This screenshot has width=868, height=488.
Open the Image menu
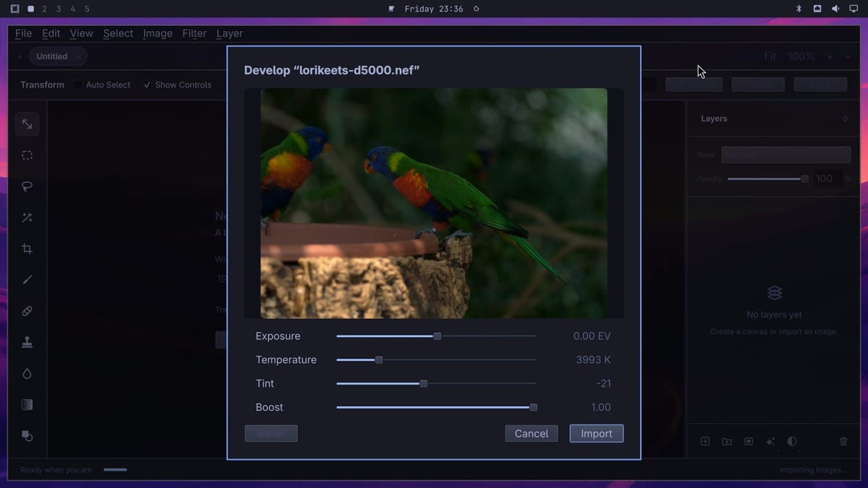click(x=158, y=33)
